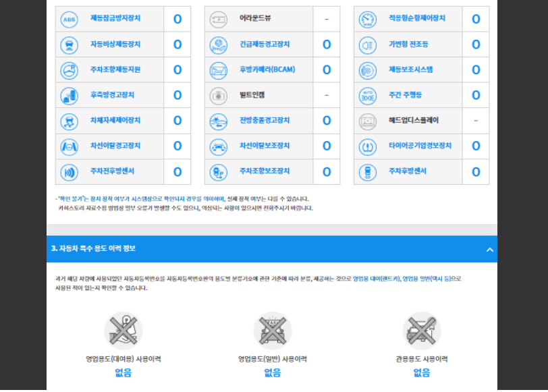Click '없음' under 영업용도(대여용) 사용이력

[124, 373]
